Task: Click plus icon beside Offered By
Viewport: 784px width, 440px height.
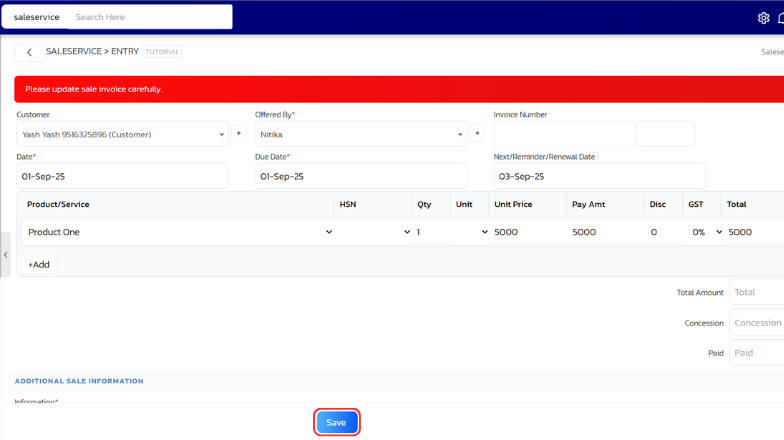Action: coord(477,133)
